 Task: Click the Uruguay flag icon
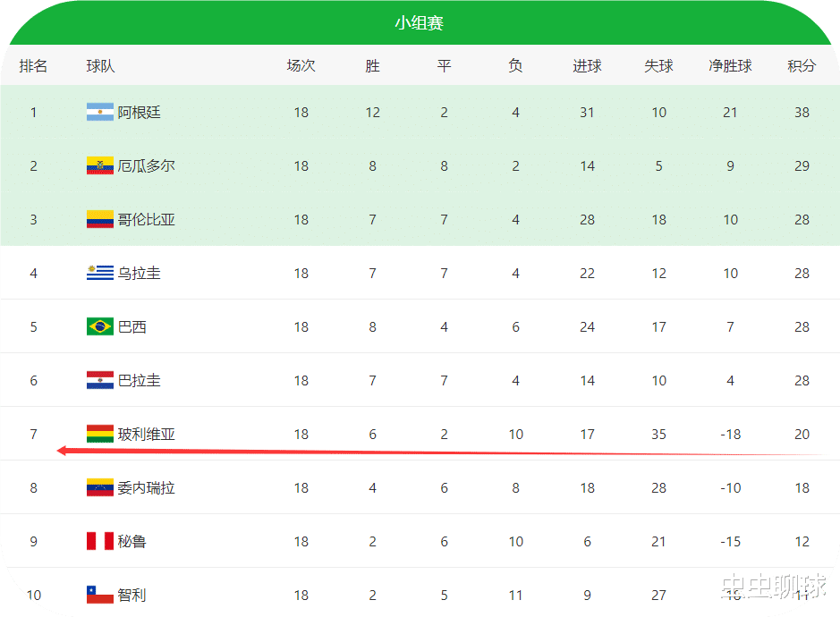[99, 274]
